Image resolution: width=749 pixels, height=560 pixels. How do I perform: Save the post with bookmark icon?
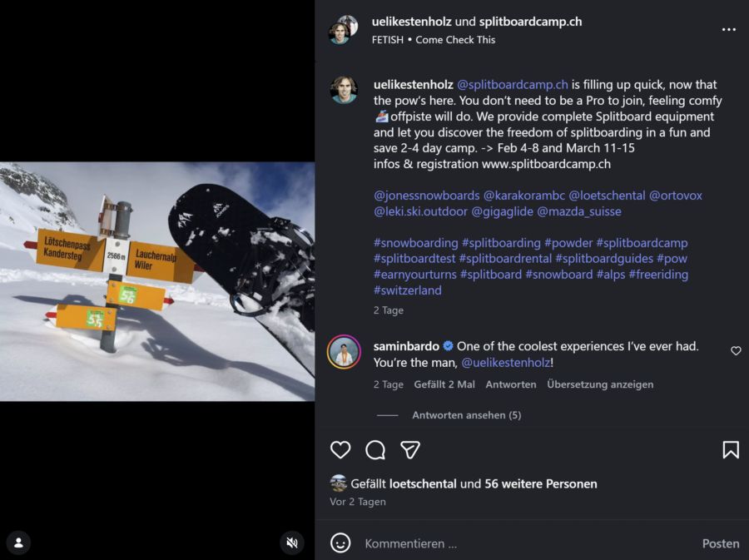click(x=731, y=450)
